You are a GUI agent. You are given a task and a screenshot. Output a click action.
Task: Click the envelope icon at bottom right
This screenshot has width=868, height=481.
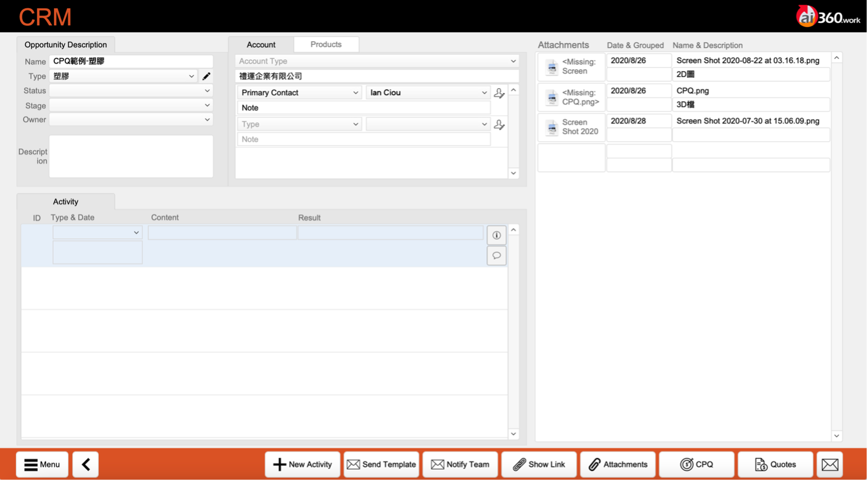[x=829, y=465]
